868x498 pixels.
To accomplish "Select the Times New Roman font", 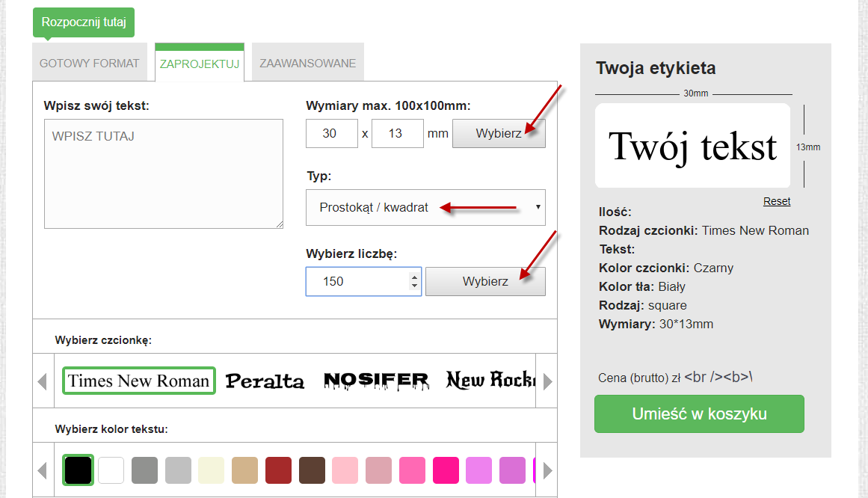I will point(138,381).
